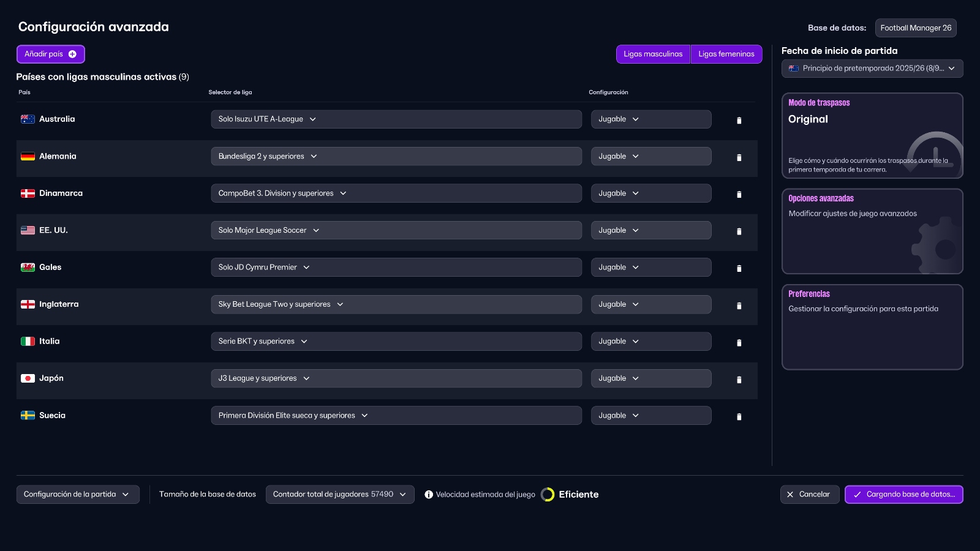The width and height of the screenshot is (980, 551).
Task: Delete Australia using its trash icon
Action: click(x=739, y=120)
